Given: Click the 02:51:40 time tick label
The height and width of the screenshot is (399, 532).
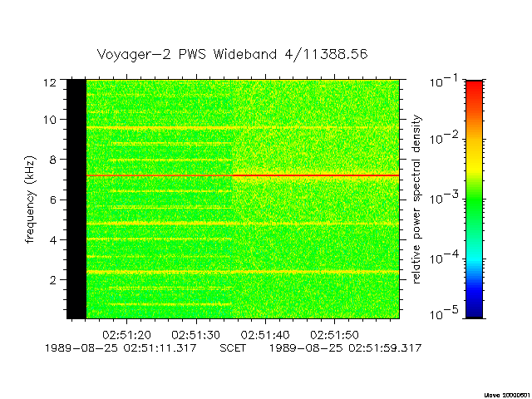Looking at the screenshot, I should [x=265, y=335].
